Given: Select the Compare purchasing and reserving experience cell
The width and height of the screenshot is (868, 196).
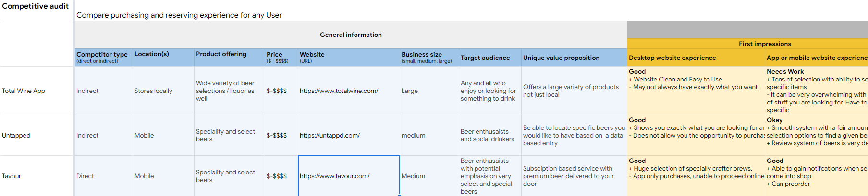Looking at the screenshot, I should 179,15.
